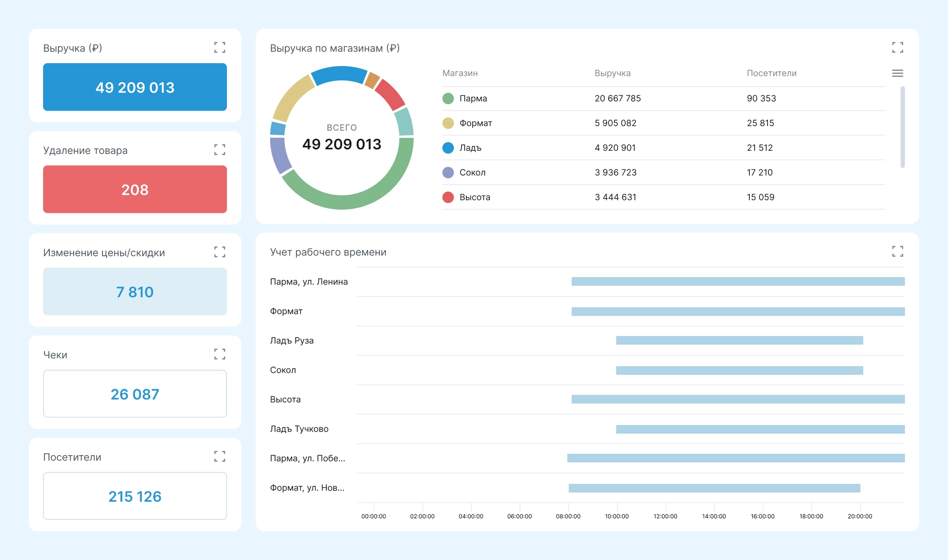Expand the Выручка (₽) card to fullscreen
The width and height of the screenshot is (948, 560).
[220, 47]
